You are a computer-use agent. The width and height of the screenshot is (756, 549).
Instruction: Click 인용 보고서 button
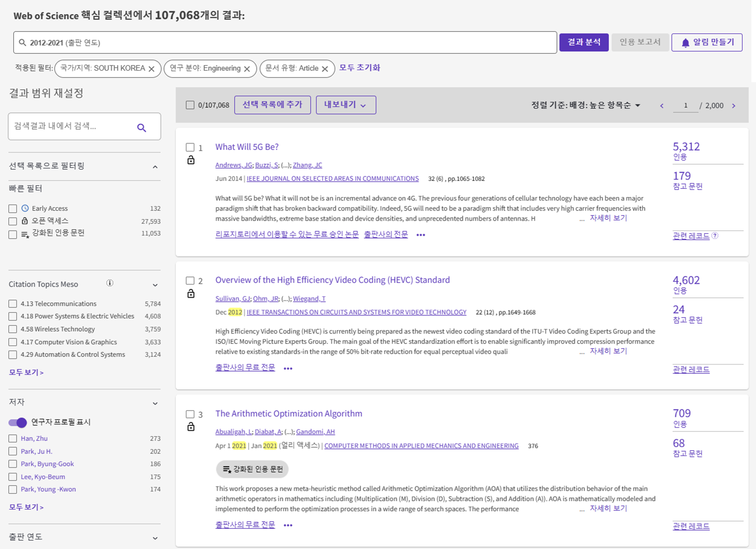(640, 42)
